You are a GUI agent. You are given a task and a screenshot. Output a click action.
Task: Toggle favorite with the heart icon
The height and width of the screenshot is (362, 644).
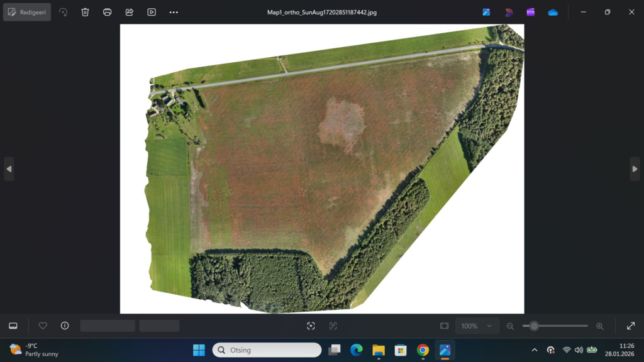pos(43,326)
